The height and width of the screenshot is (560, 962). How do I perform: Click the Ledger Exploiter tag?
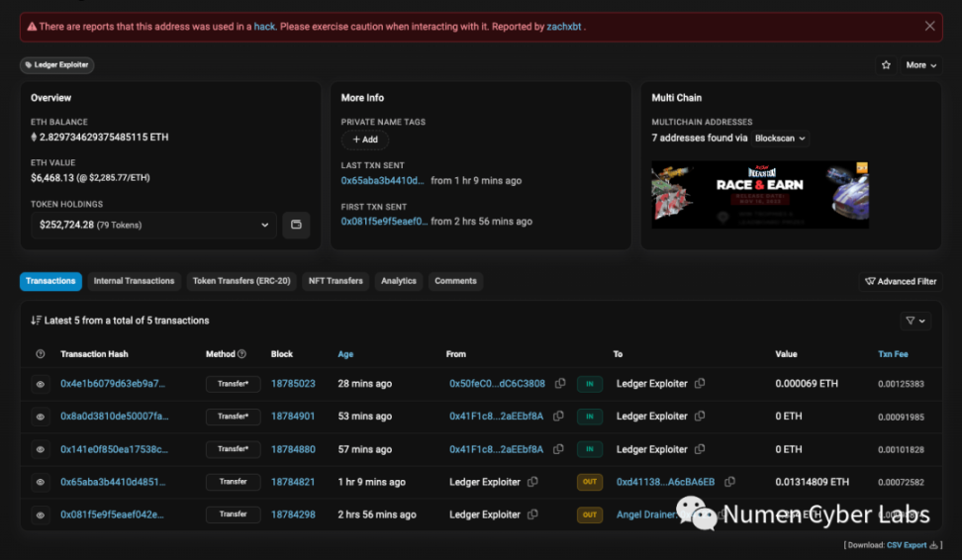57,64
